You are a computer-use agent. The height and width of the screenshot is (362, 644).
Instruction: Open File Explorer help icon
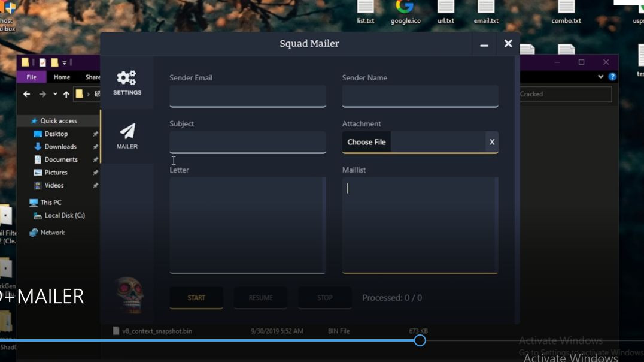pos(612,77)
